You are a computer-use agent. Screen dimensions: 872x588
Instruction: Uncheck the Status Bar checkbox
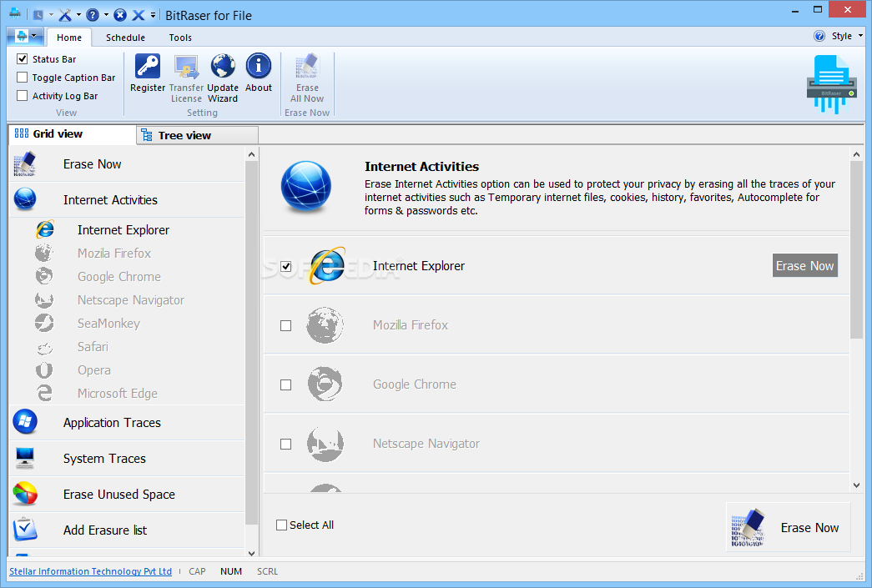[x=23, y=59]
